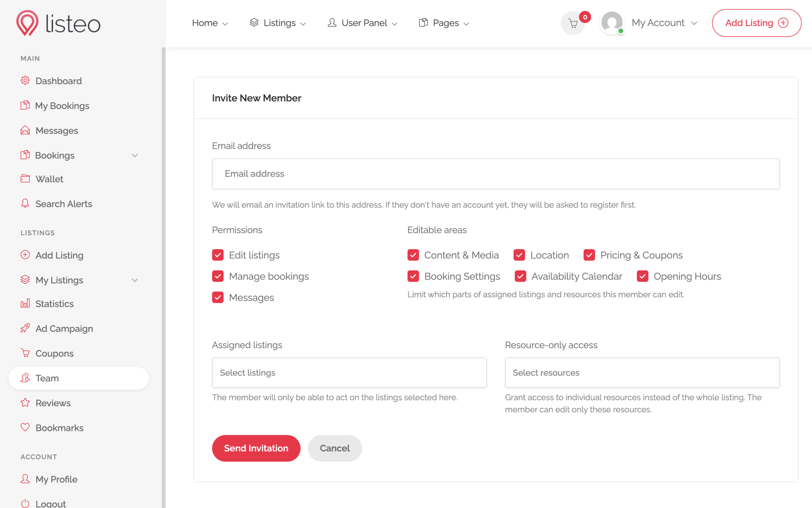
Task: Click the Messages sidebar link
Action: [x=79, y=131]
